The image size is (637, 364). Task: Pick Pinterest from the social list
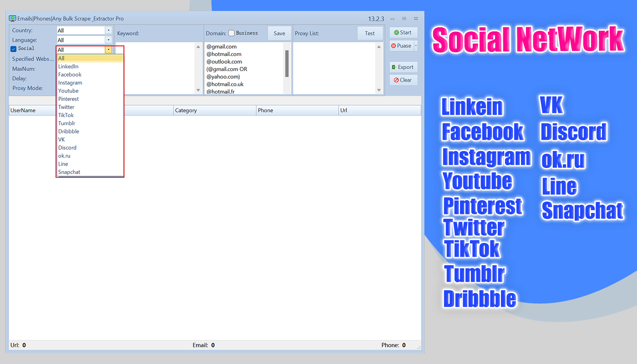point(90,99)
